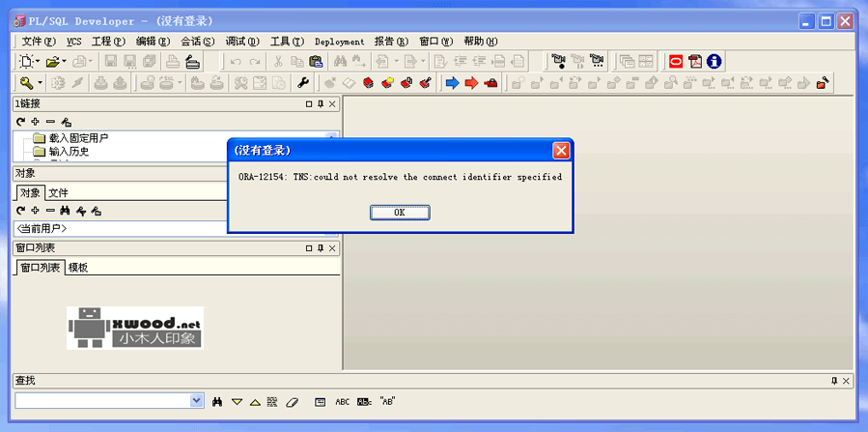868x432 pixels.
Task: Click the blue information icon
Action: pyautogui.click(x=714, y=61)
